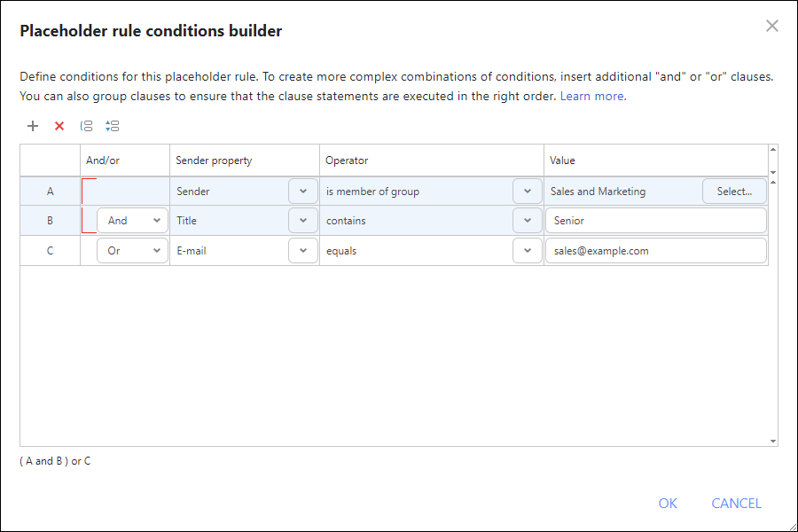Expand the 'is member of group' operator dropdown
The image size is (798, 532).
point(527,191)
